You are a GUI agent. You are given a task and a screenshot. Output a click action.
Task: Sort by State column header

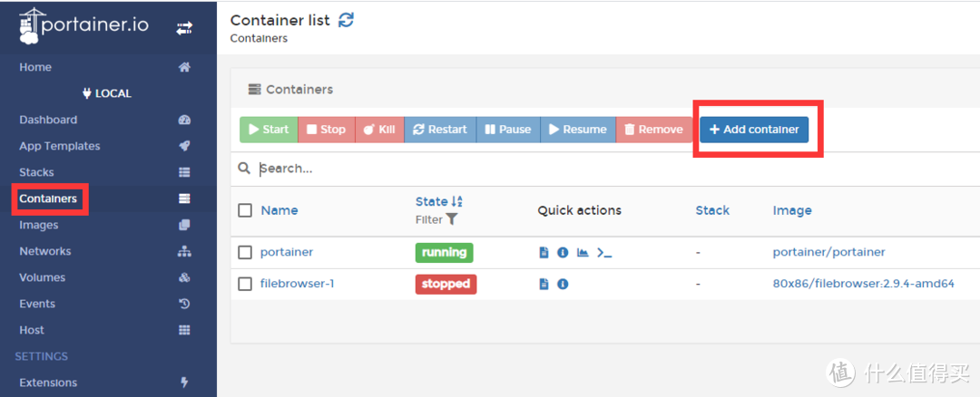(432, 201)
